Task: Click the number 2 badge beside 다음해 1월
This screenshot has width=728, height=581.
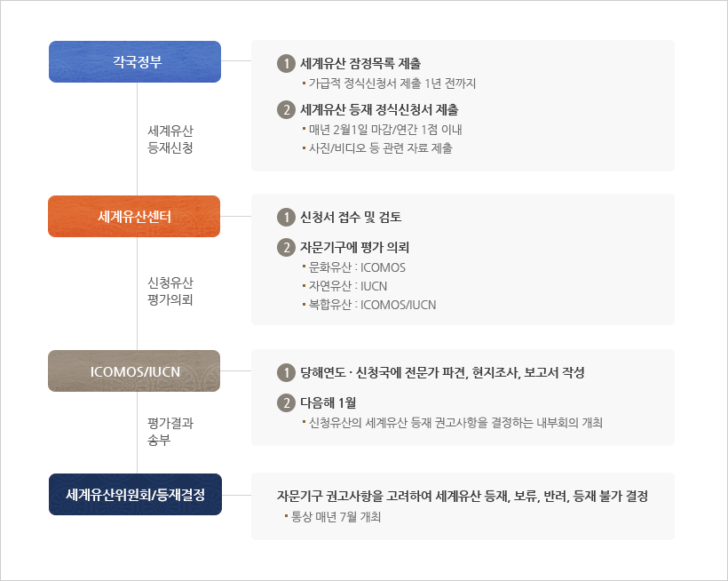Action: click(286, 402)
